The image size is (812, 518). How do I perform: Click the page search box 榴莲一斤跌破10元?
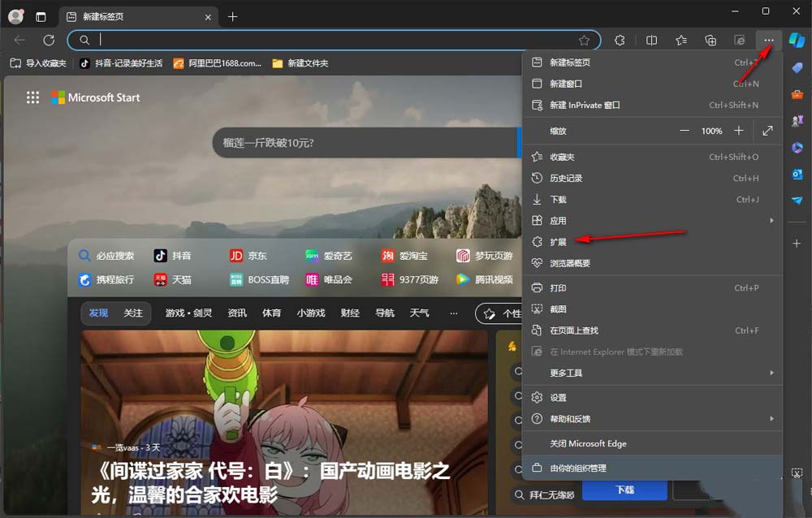[365, 142]
